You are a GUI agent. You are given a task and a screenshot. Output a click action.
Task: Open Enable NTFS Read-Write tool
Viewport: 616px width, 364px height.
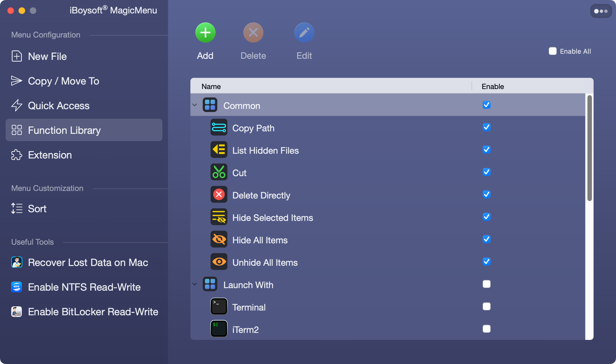pos(84,287)
